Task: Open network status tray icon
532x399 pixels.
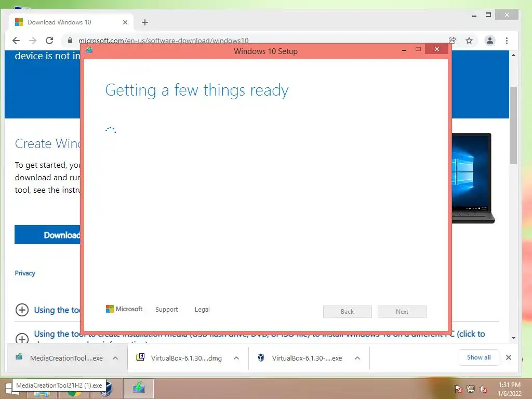Action: coord(471,389)
